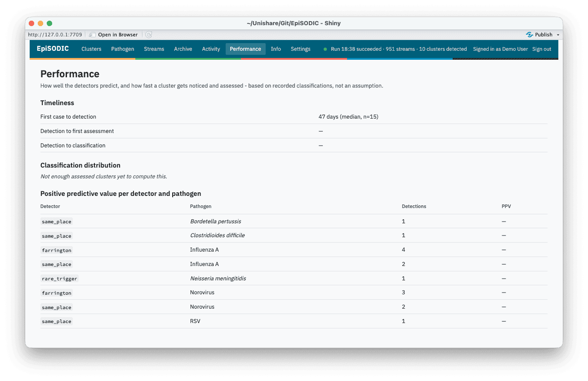This screenshot has width=588, height=381.
Task: Go to the Streams tab
Action: pyautogui.click(x=154, y=49)
